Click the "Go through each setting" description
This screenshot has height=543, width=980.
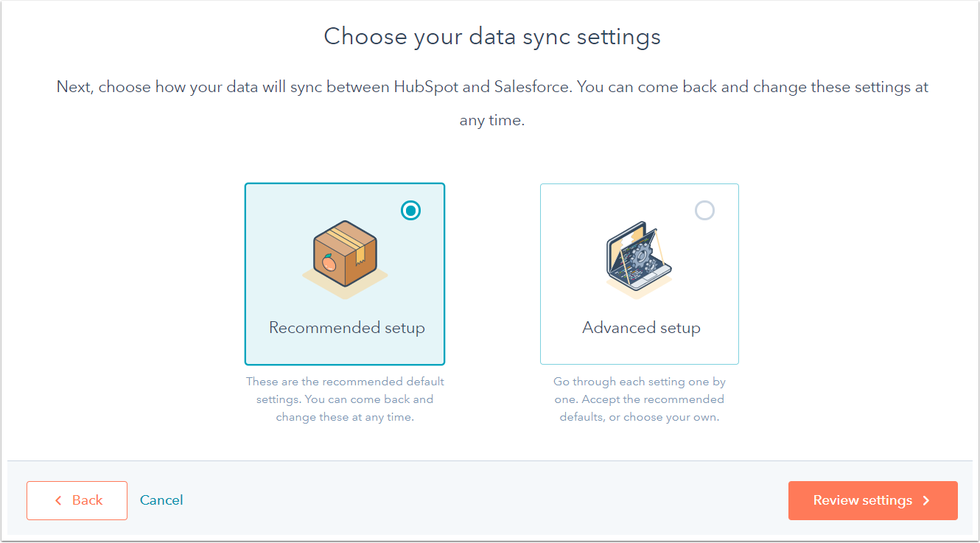pos(639,399)
